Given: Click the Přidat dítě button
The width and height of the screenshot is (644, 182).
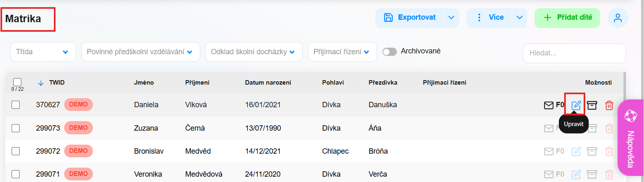Looking at the screenshot, I should [x=567, y=18].
